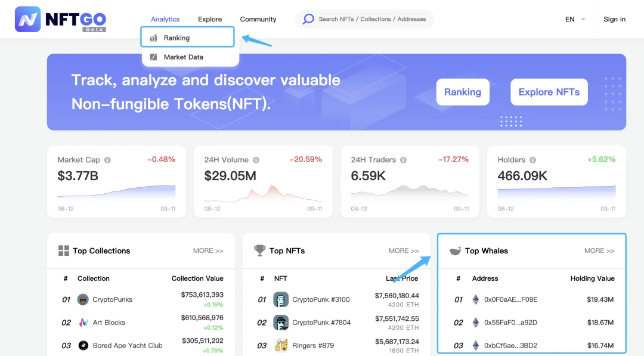Click the CryptoPunk #7804 name
This screenshot has height=356, width=644.
(x=321, y=323)
